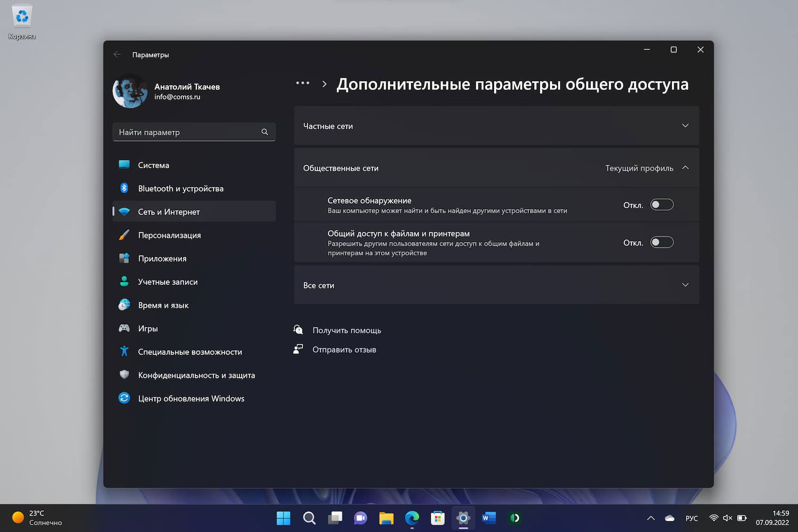The image size is (798, 532).
Task: Click the back arrow in Settings
Action: pos(117,54)
